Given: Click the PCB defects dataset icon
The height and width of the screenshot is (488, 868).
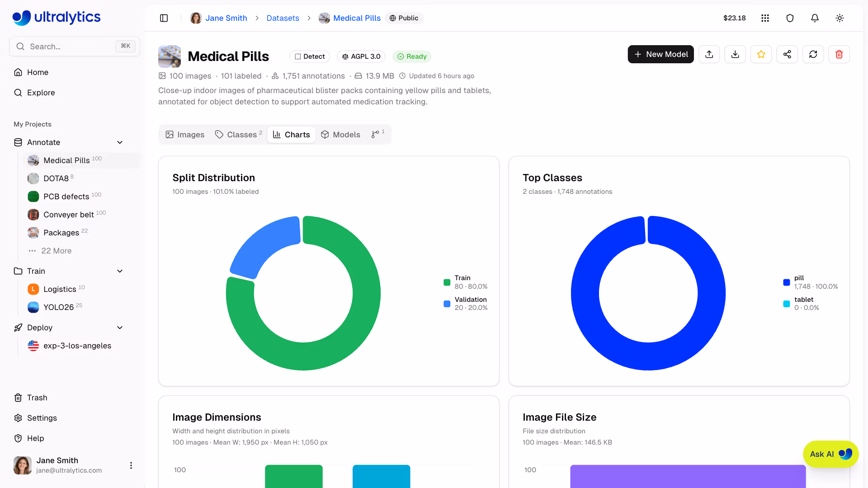Looking at the screenshot, I should [x=33, y=197].
